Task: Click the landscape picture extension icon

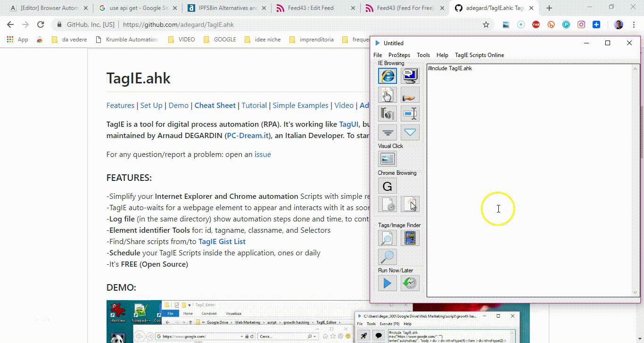Action: pos(506,25)
